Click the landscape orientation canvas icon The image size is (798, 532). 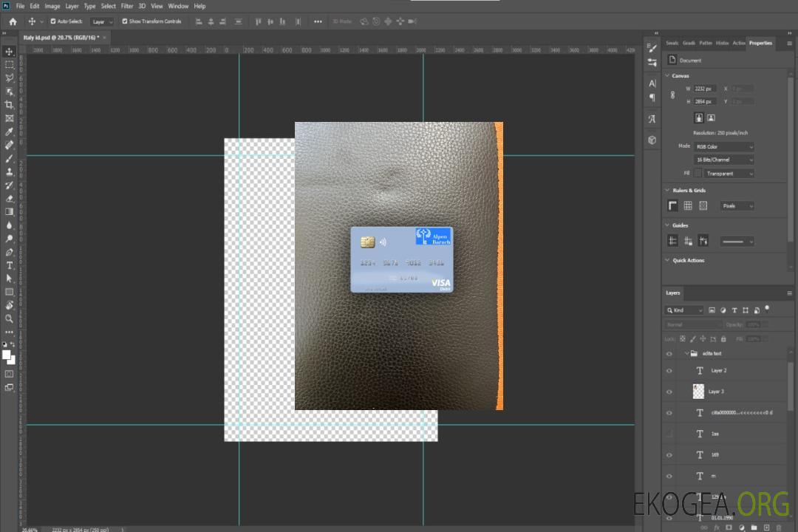coord(711,117)
